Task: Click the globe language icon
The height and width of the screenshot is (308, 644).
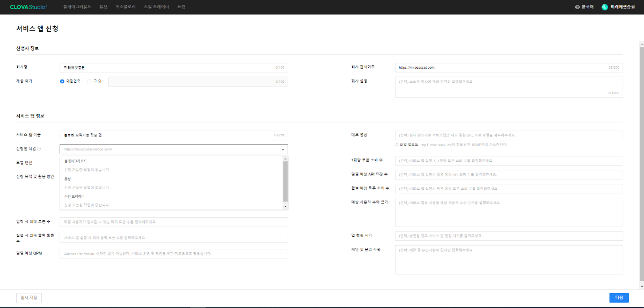Action: tap(577, 7)
